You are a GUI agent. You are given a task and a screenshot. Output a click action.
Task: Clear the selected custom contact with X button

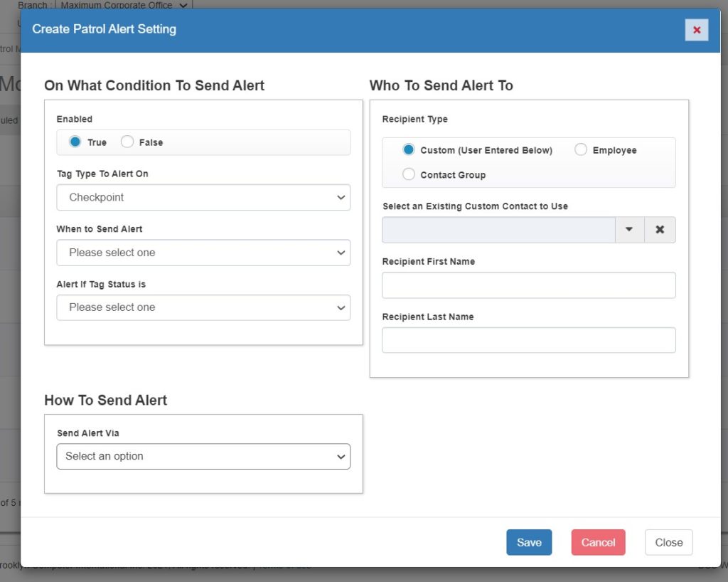point(660,230)
